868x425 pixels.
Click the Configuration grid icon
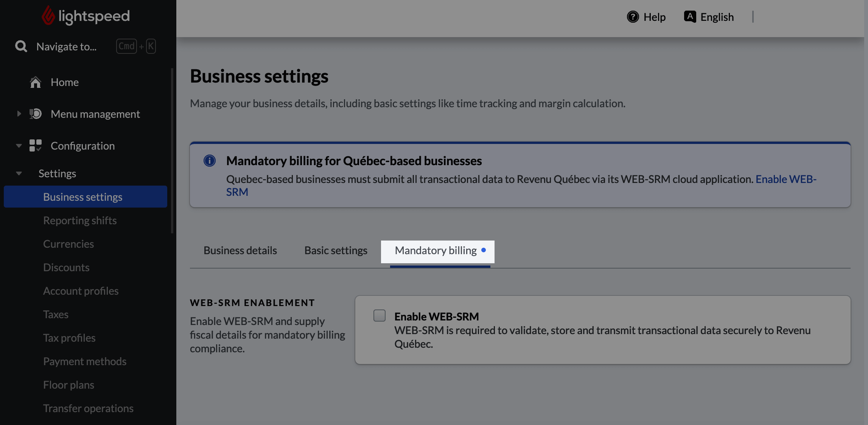[36, 145]
